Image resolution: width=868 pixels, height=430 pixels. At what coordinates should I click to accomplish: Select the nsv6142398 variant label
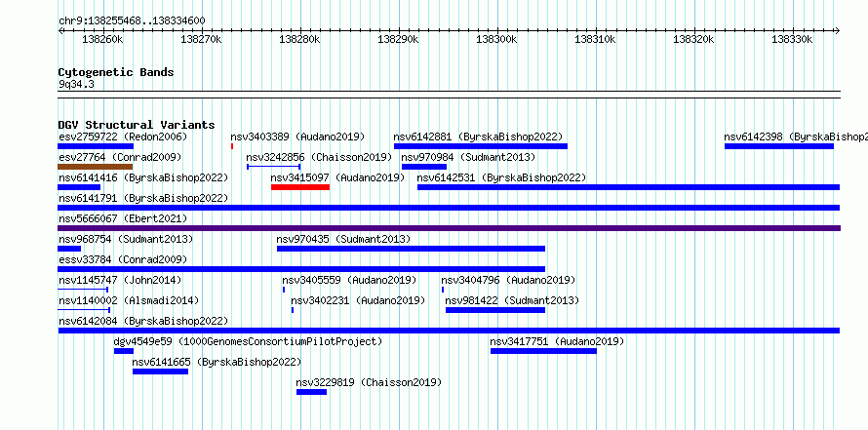point(796,137)
